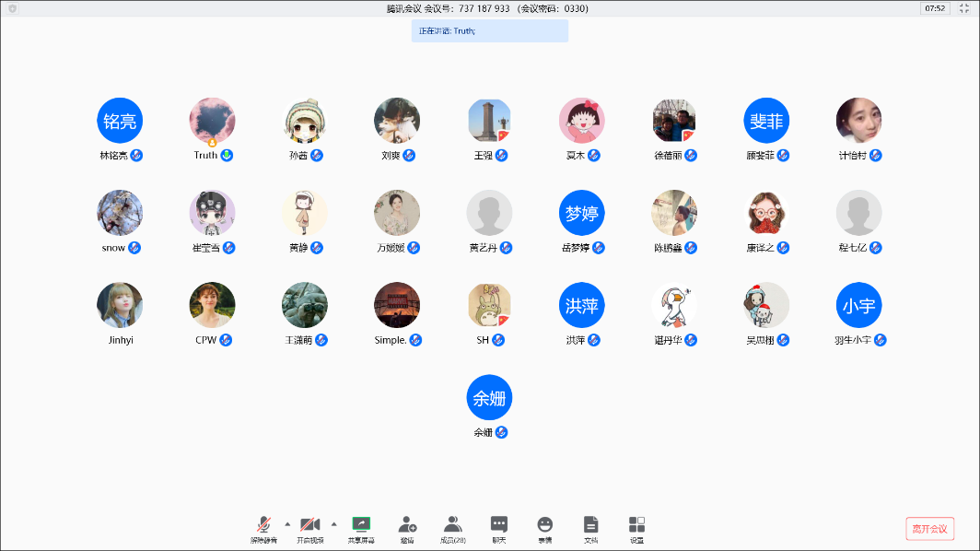Image resolution: width=980 pixels, height=551 pixels.
Task: Select Truth's participant avatar
Action: coord(212,121)
